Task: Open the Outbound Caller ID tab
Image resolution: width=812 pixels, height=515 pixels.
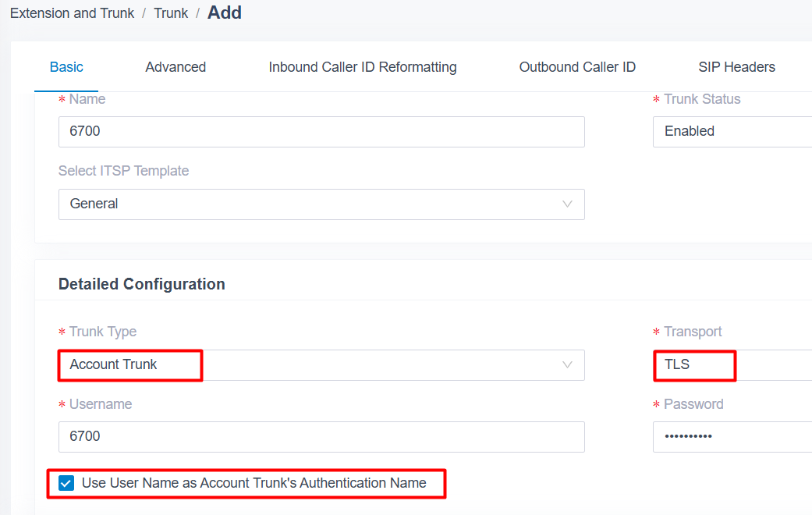Action: tap(577, 67)
